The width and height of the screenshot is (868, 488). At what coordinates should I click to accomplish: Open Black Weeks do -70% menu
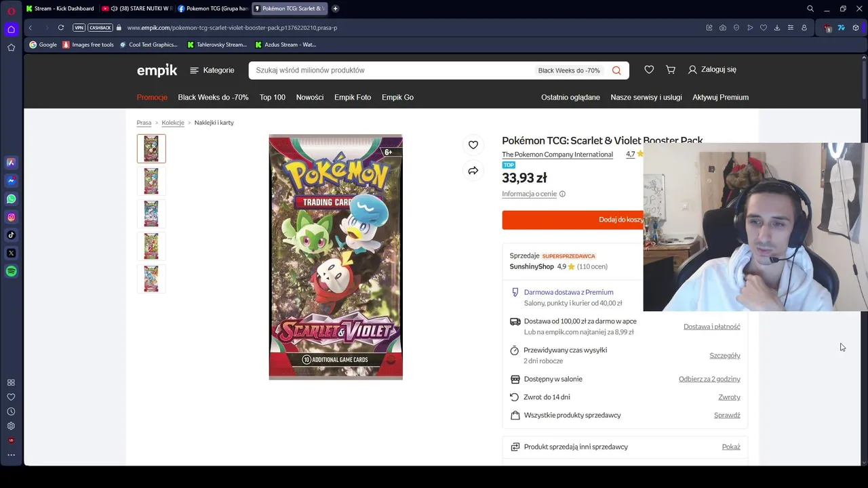(x=213, y=98)
